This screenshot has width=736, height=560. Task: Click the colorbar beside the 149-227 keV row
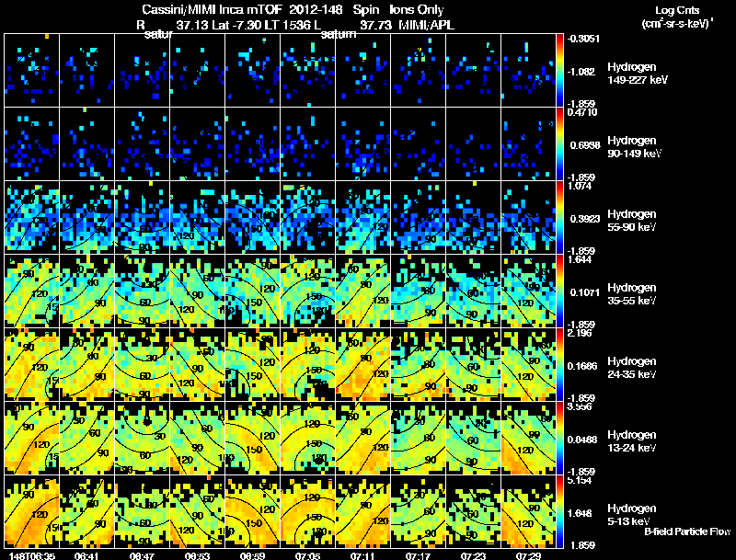pos(559,70)
